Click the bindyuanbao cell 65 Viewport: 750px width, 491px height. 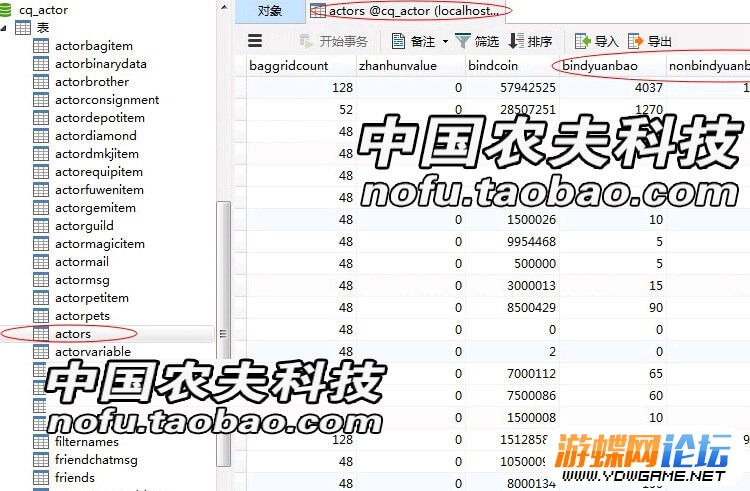click(x=613, y=373)
